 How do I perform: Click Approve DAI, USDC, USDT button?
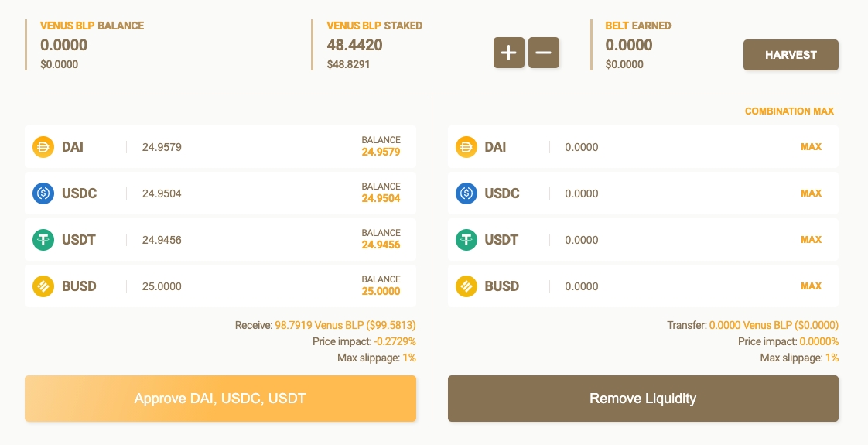[x=220, y=399]
